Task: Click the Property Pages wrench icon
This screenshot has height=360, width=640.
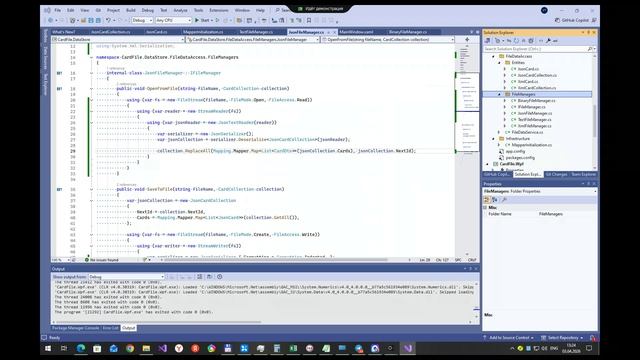Action: tap(504, 200)
